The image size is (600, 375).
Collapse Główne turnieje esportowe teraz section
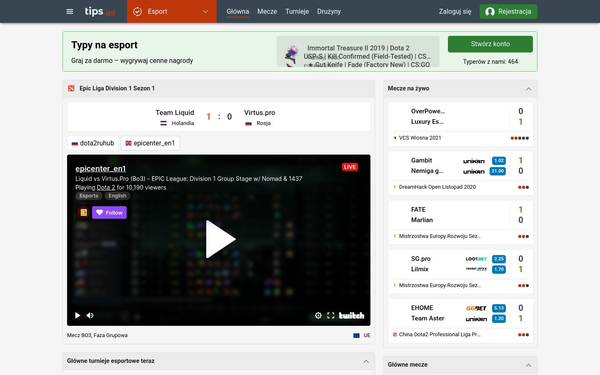[366, 361]
